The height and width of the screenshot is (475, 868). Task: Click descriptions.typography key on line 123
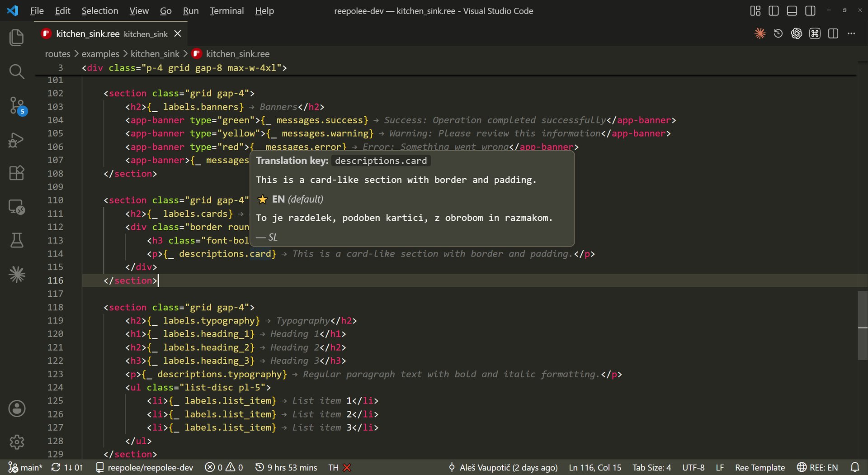pyautogui.click(x=219, y=374)
